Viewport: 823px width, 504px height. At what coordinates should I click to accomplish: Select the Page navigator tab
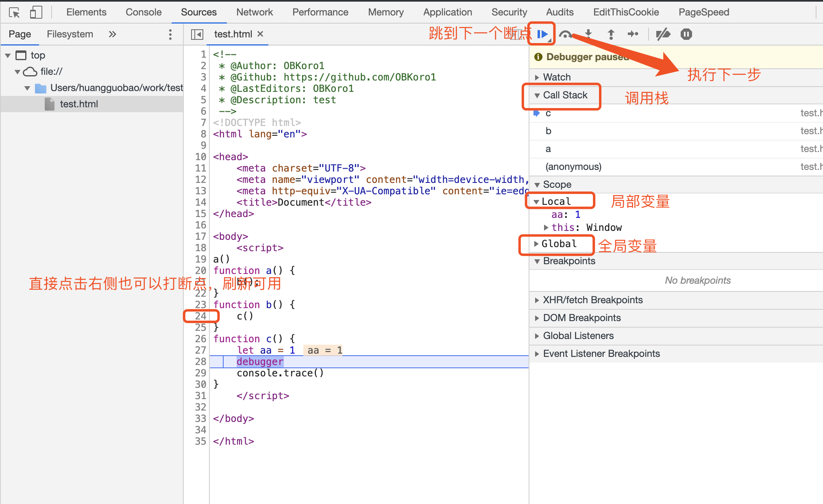[x=20, y=34]
